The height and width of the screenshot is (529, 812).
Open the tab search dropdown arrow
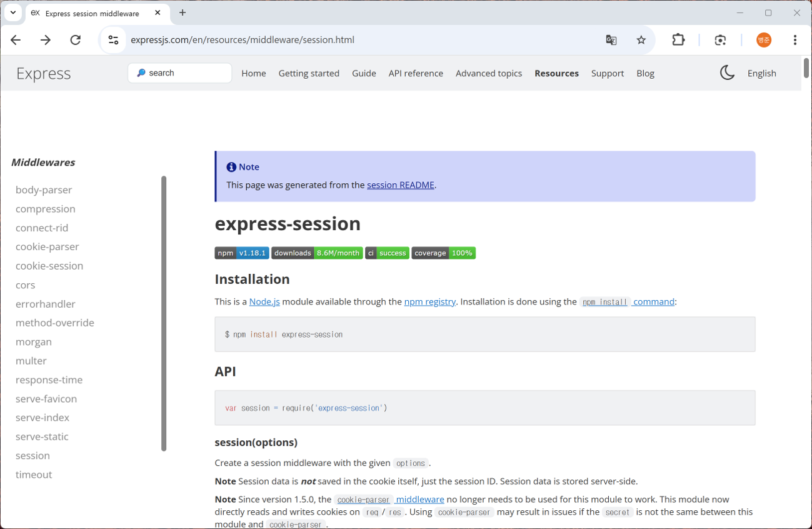(x=13, y=13)
